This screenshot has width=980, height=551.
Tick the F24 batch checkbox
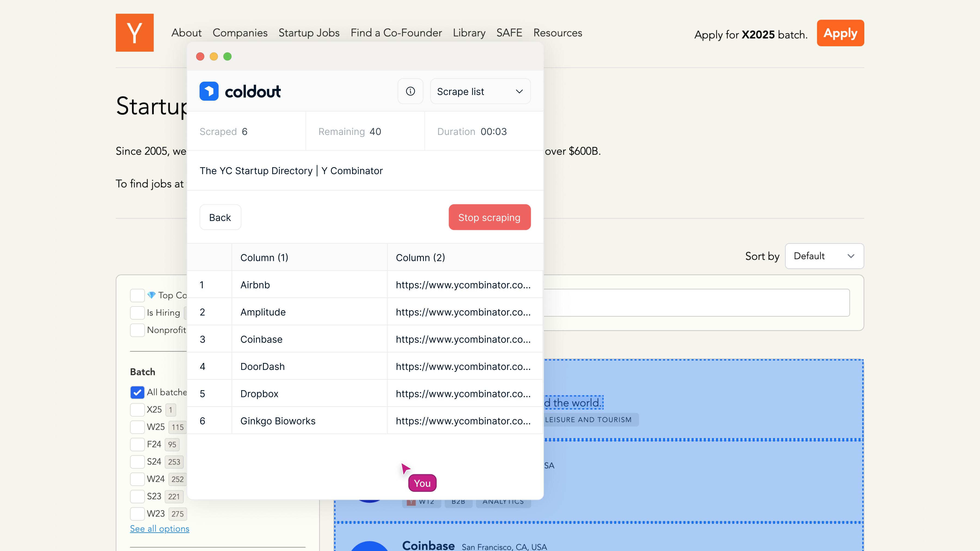click(137, 444)
